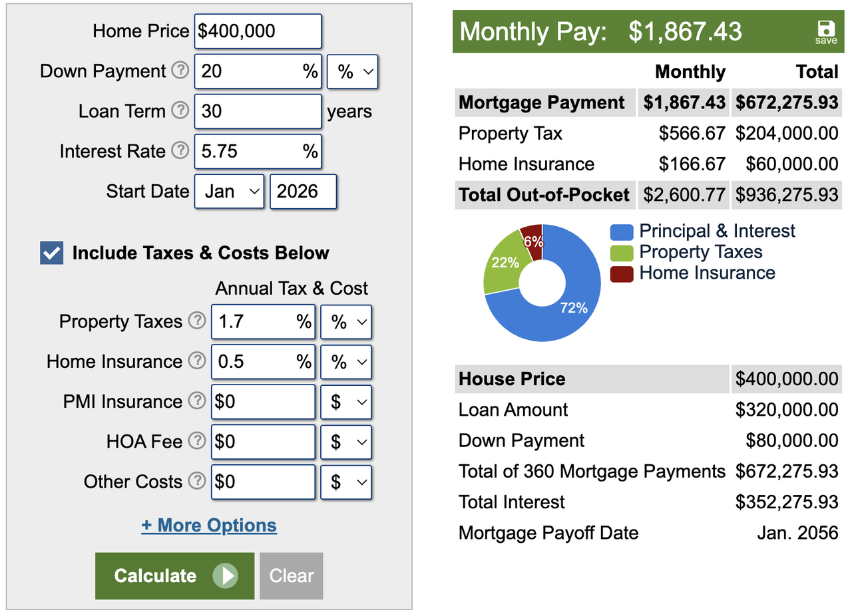This screenshot has width=852, height=616.
Task: Click the blue Principal & Interest legend swatch
Action: 621,231
